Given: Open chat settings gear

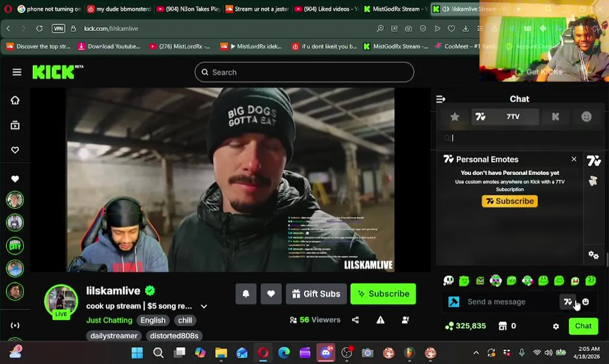Looking at the screenshot, I should point(556,327).
